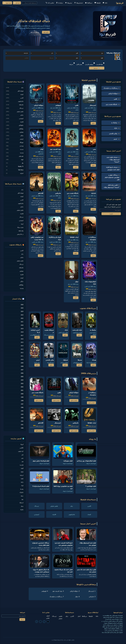Open the Titanic movie poster

click(x=89, y=182)
